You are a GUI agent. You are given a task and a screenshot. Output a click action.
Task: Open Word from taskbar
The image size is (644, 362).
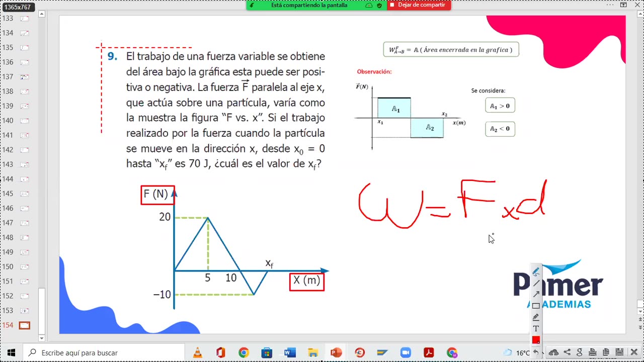pyautogui.click(x=290, y=352)
